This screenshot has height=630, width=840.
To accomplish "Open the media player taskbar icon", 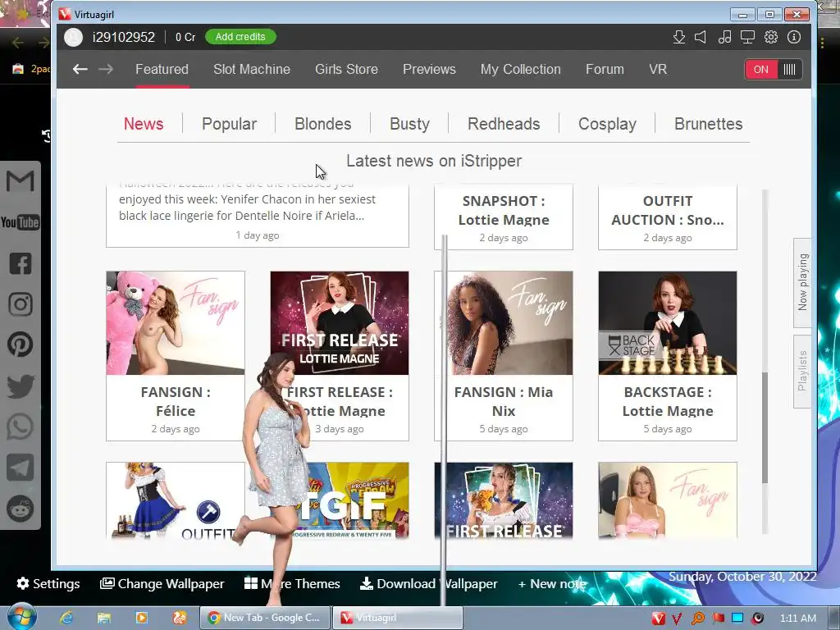I will [x=141, y=618].
